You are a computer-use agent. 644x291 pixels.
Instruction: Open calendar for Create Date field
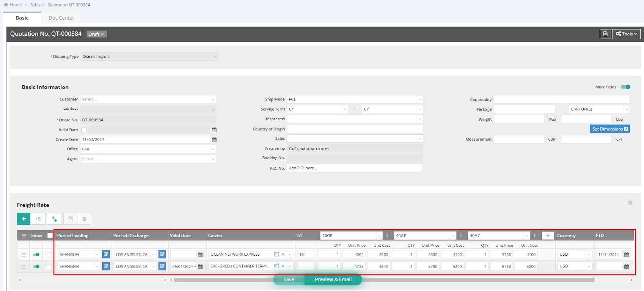214,139
